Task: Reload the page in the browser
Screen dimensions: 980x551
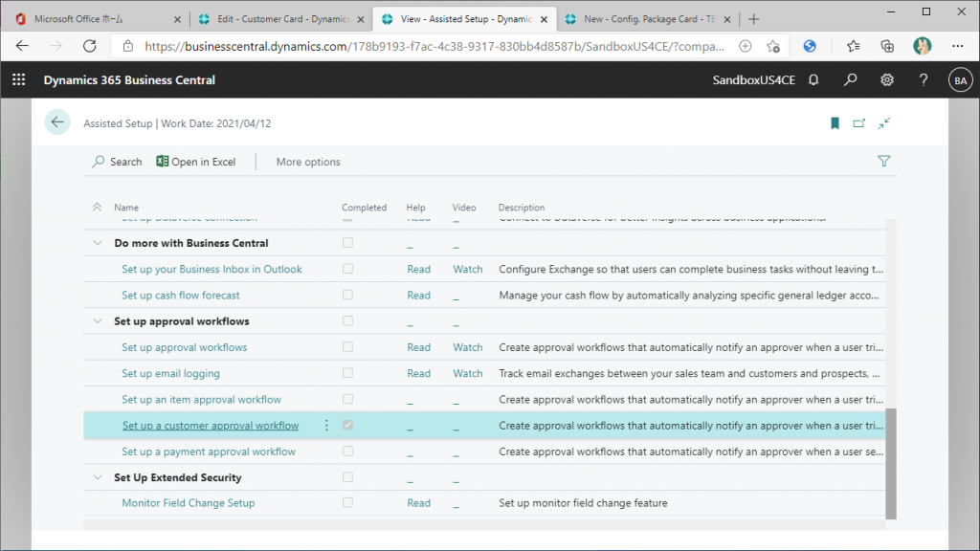Action: (x=89, y=46)
